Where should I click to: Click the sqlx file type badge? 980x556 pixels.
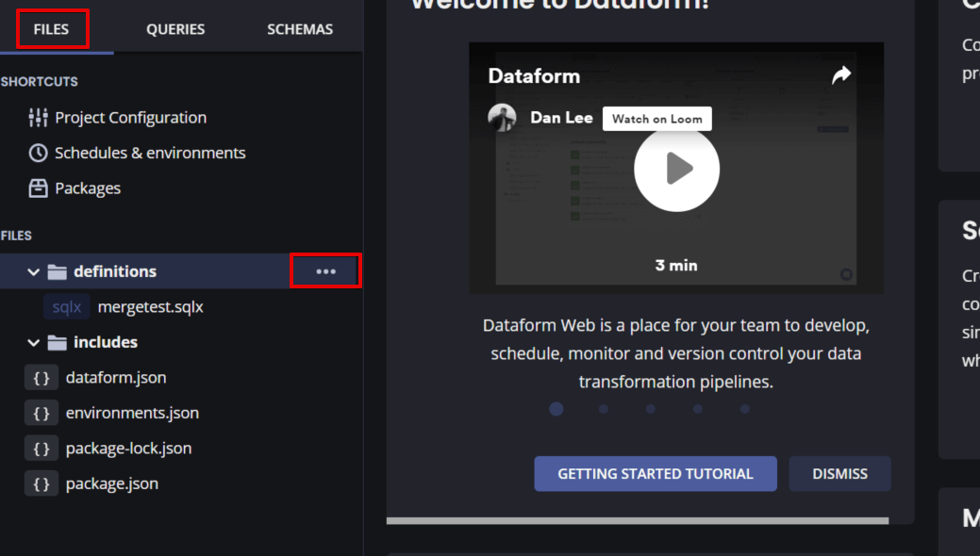[67, 306]
